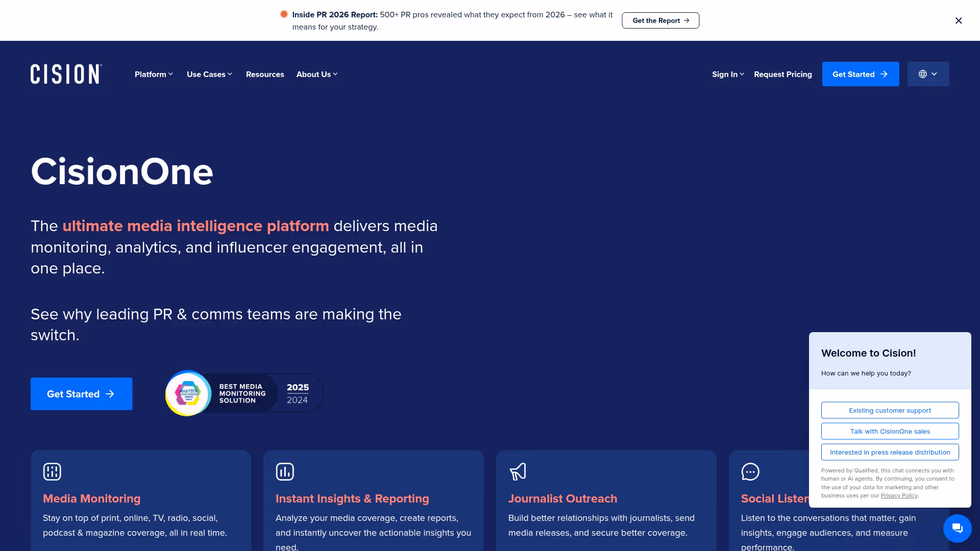The height and width of the screenshot is (551, 980).
Task: Click the MarTech award badge
Action: point(188,393)
